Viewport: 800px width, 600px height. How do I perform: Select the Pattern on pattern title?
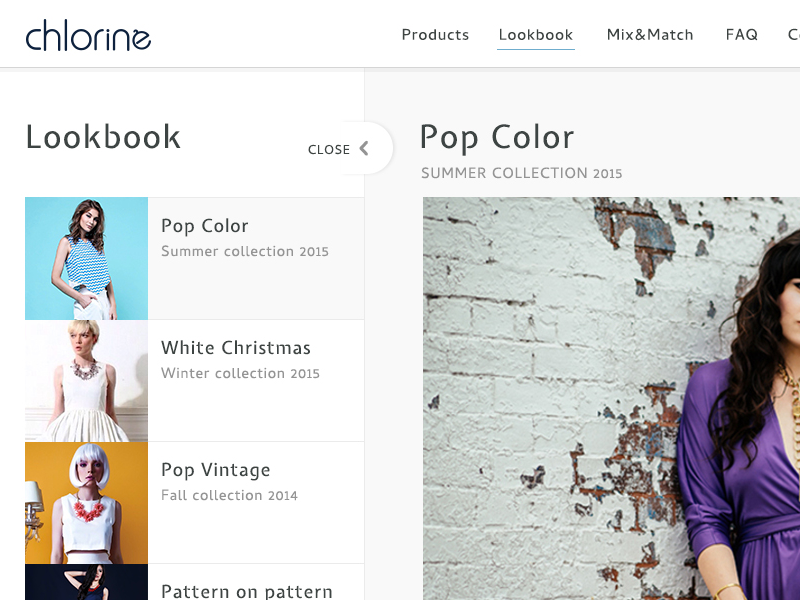(x=247, y=591)
